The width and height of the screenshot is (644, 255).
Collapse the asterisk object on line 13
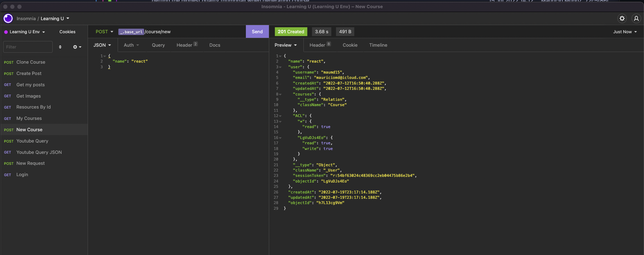pyautogui.click(x=280, y=122)
